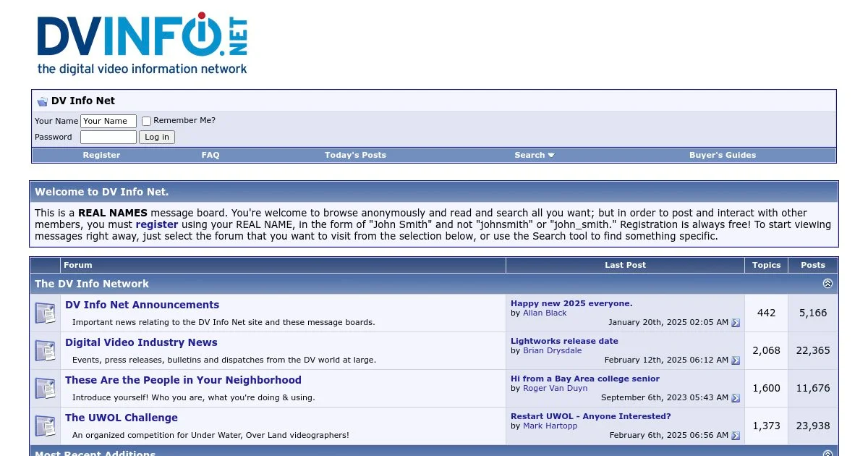Click forum status icon for People in Your Neighborhood
Image resolution: width=868 pixels, height=456 pixels.
(45, 389)
